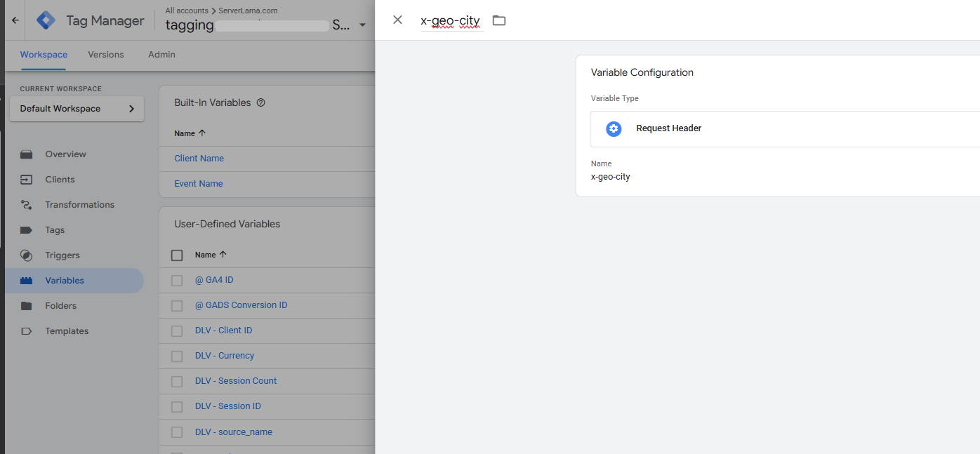
Task: Edit the x-geo-city variable name field
Action: pos(450,21)
